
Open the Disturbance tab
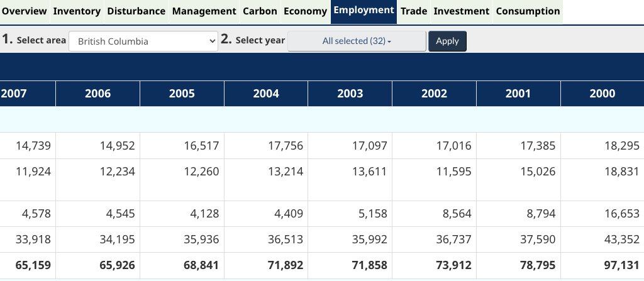pos(136,11)
